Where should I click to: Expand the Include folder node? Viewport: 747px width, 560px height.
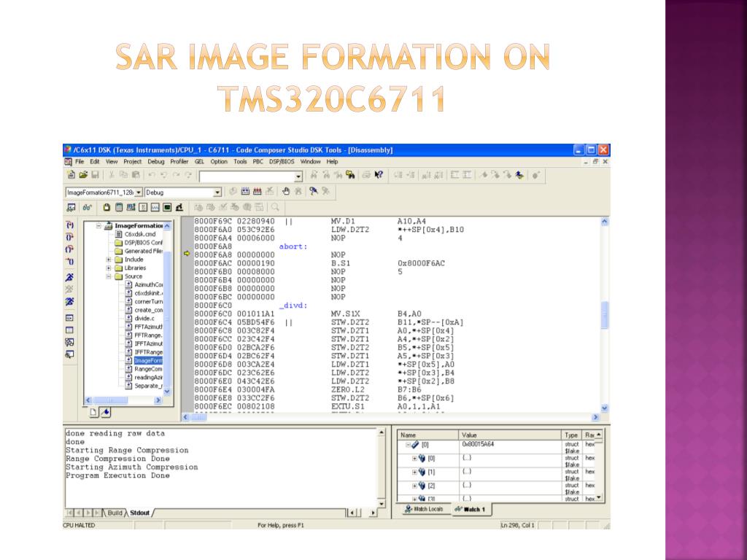[109, 260]
